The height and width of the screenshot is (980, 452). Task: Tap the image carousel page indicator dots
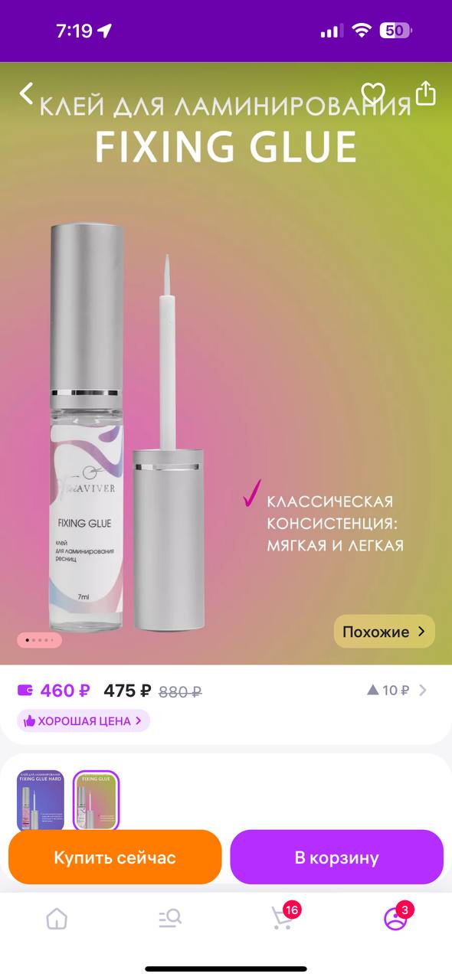[x=39, y=639]
